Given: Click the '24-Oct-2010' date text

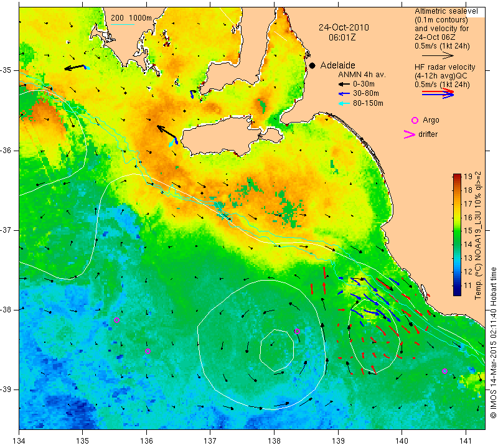Looking at the screenshot, I should (x=344, y=27).
